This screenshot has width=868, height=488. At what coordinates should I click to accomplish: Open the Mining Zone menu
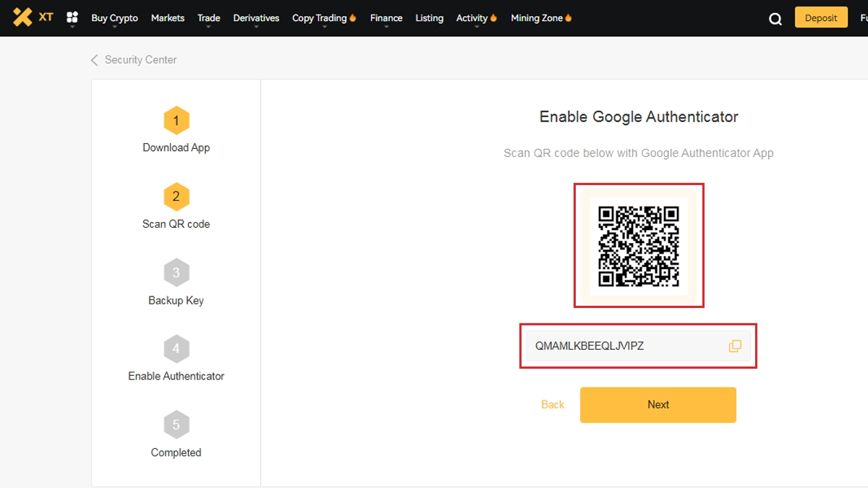pyautogui.click(x=541, y=18)
